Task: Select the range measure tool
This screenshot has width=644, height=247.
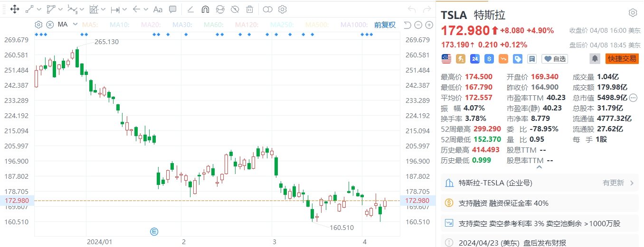Action: [x=115, y=9]
